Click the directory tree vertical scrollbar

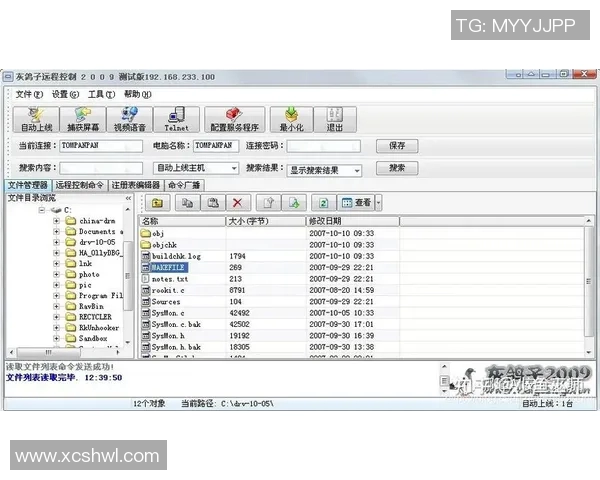[x=128, y=276]
